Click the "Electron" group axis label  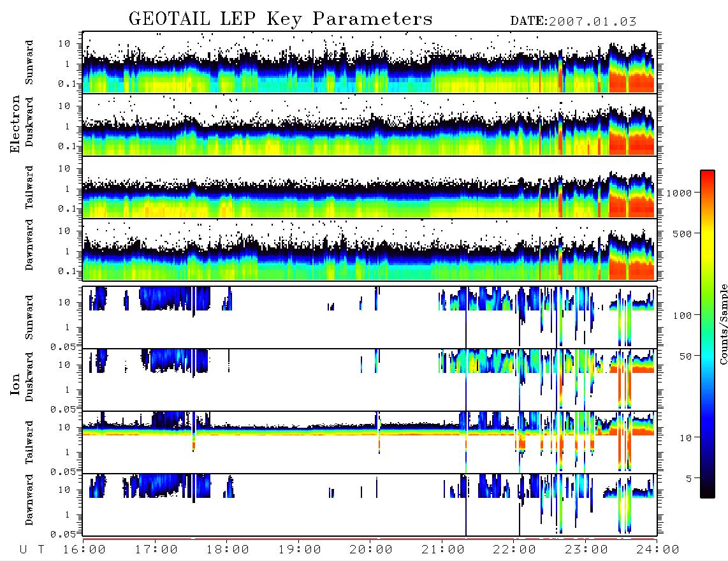[x=15, y=124]
